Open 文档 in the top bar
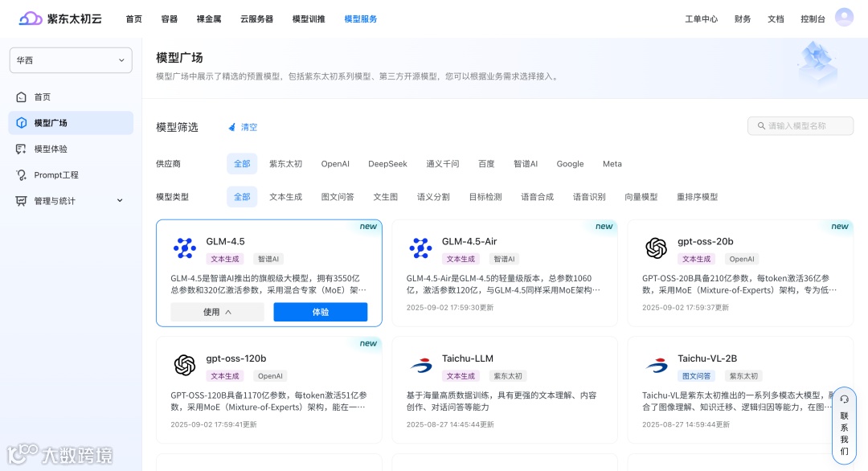Image resolution: width=868 pixels, height=471 pixels. tap(776, 18)
